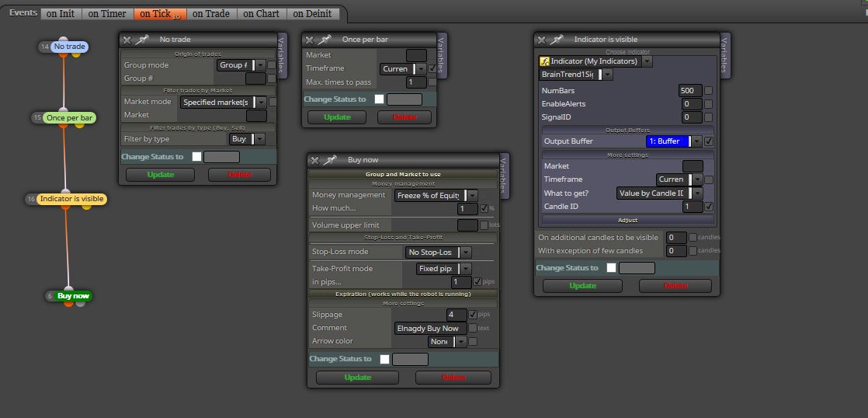Pin the Buy now panel
868x418 pixels.
click(x=331, y=159)
